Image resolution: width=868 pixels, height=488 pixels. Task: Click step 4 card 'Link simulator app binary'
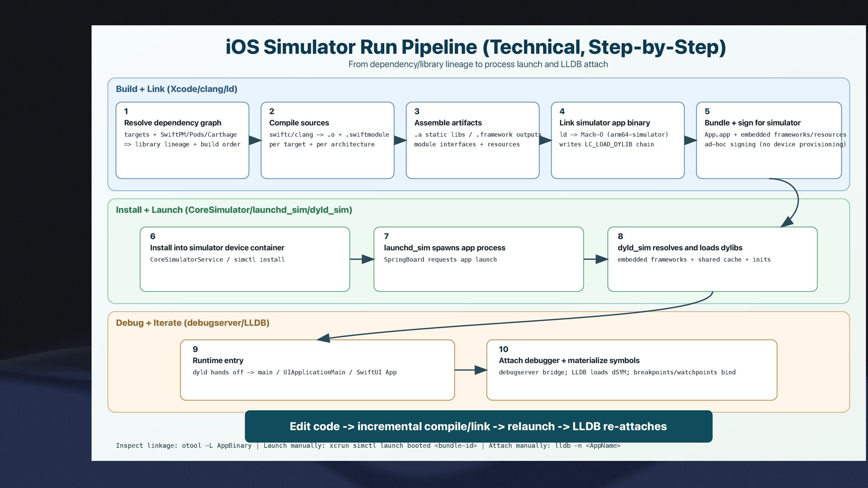click(618, 140)
